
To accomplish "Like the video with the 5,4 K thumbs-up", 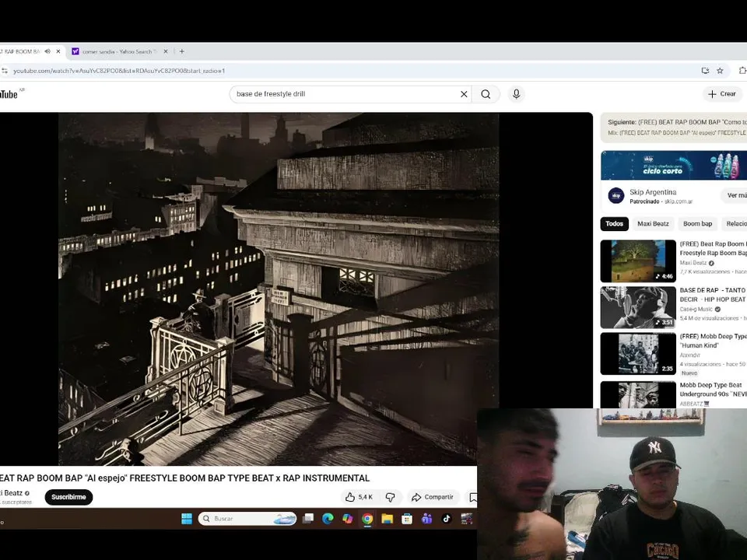I will click(x=359, y=497).
